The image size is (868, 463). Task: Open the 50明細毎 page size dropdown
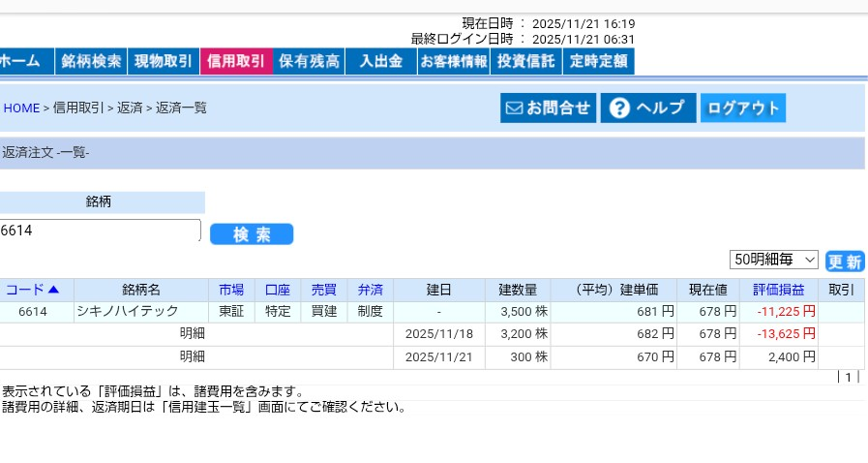click(x=774, y=260)
